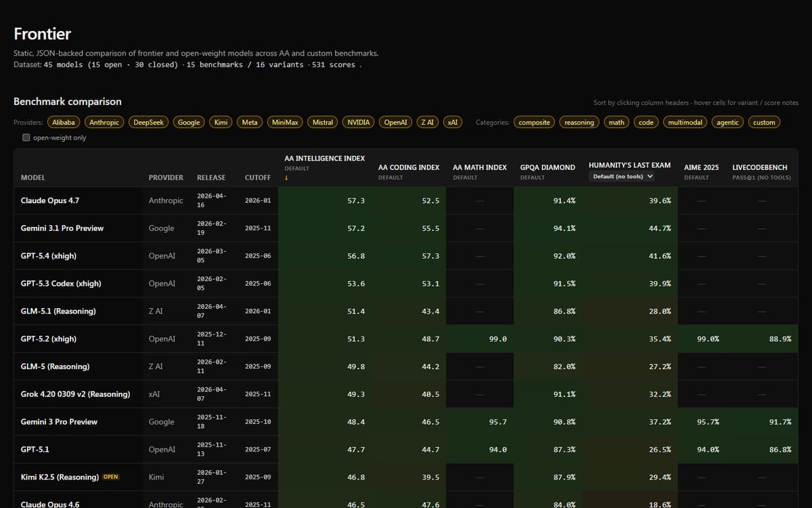The image size is (812, 508).
Task: Toggle the MiniMax provider filter
Action: (x=285, y=123)
